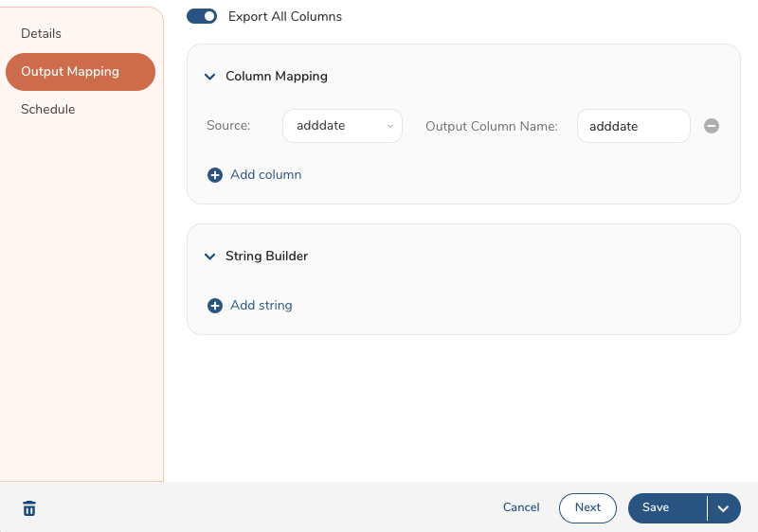The image size is (758, 532).
Task: Click the Cancel link
Action: [521, 508]
